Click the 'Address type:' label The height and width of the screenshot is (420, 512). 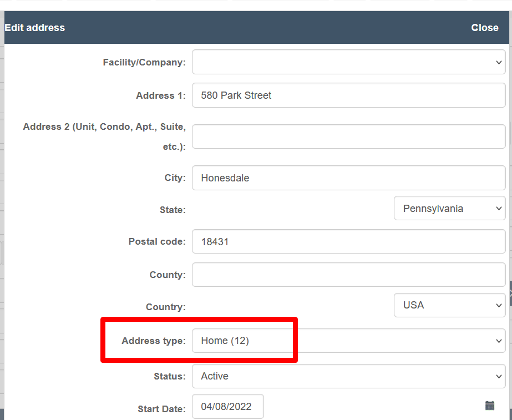[154, 341]
